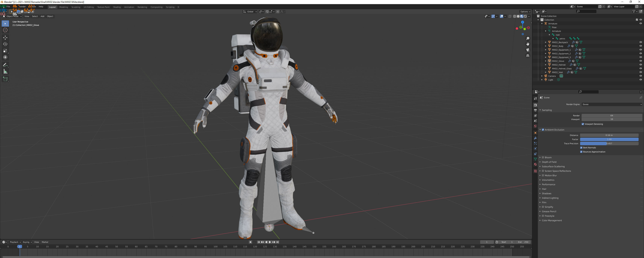Click the viewport pan hand icon
Image resolution: width=644 pixels, height=258 pixels.
point(528,44)
